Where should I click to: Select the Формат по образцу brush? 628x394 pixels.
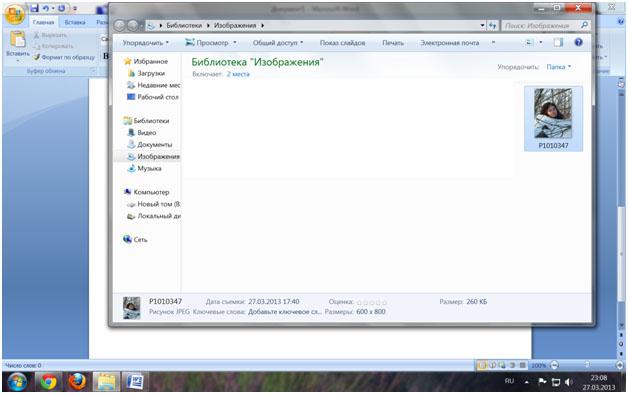click(64, 57)
